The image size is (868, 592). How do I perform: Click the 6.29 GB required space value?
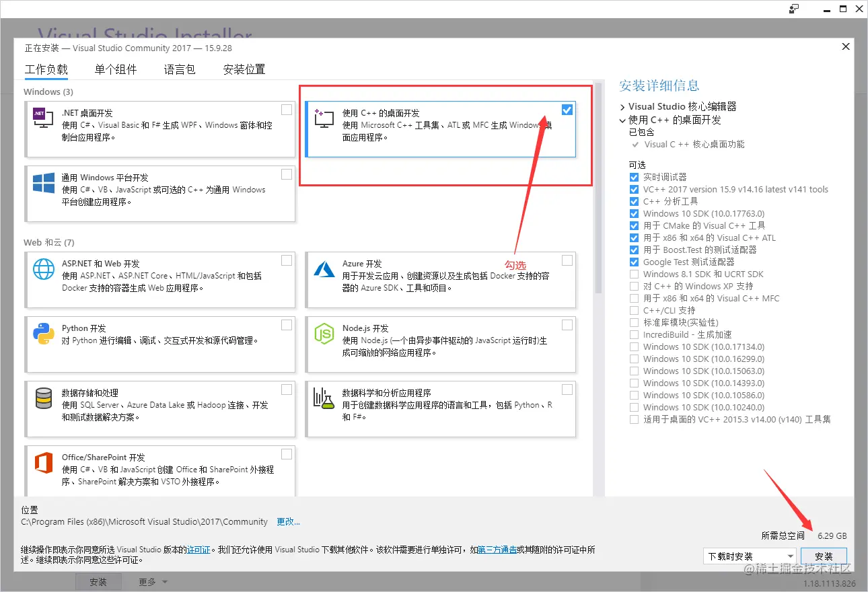pyautogui.click(x=832, y=535)
